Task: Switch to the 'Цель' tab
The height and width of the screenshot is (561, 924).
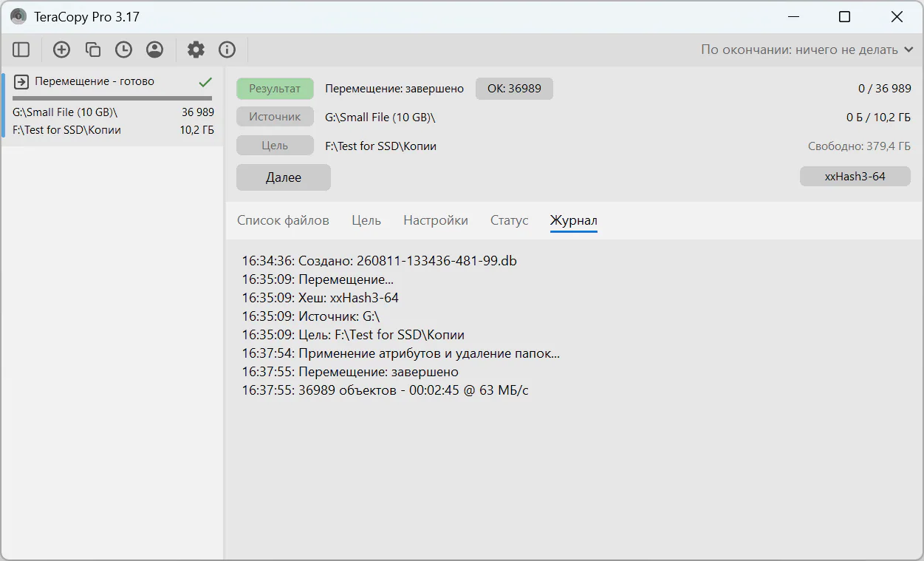Action: click(x=366, y=220)
